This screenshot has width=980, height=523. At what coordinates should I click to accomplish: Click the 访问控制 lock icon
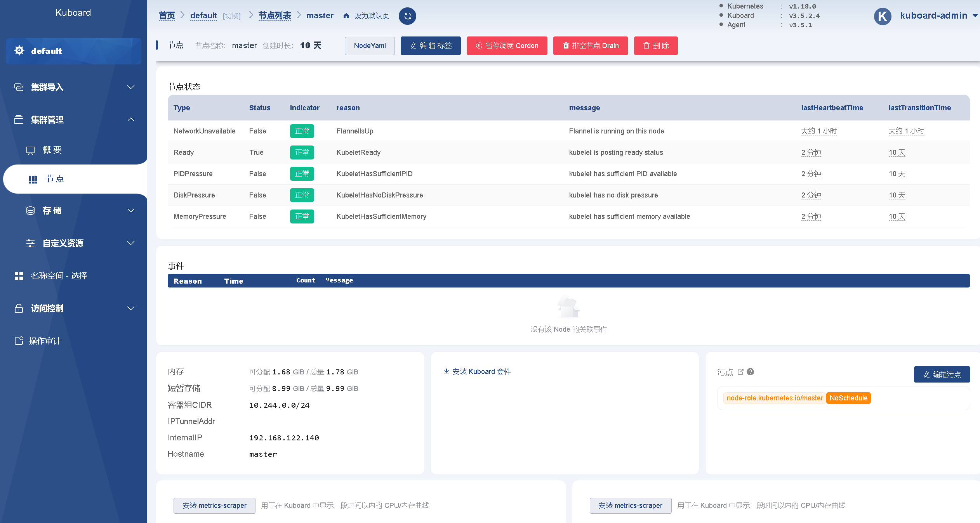tap(19, 308)
